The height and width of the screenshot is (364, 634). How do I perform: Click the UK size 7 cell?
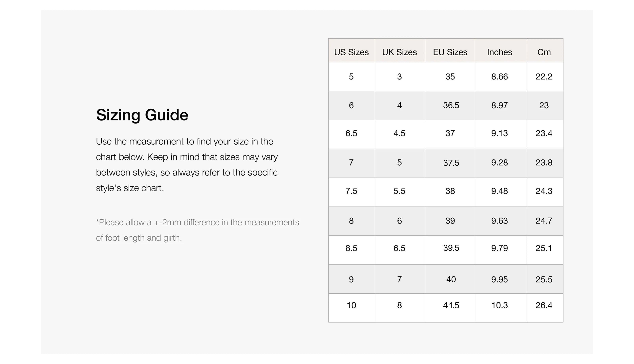tap(399, 279)
